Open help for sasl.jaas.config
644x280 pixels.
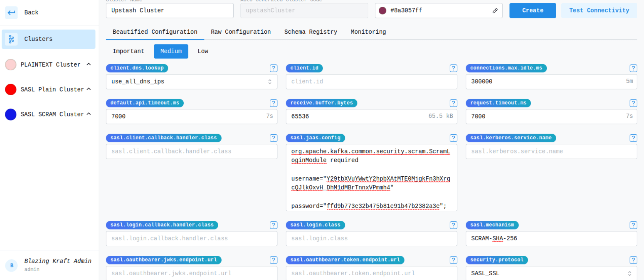coord(453,138)
